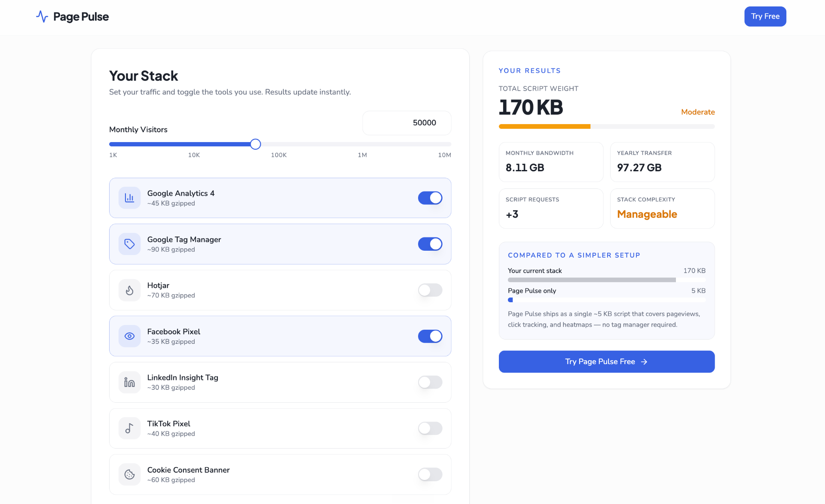Click the TikTok Pixel music note icon

[x=129, y=428]
